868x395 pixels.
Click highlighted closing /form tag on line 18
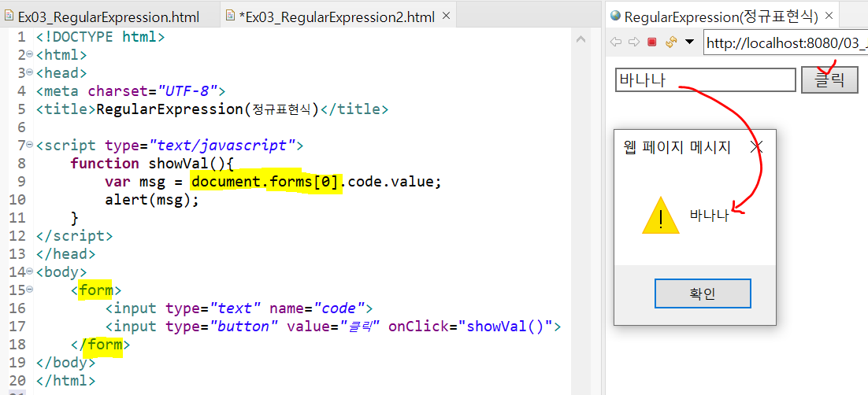point(102,345)
